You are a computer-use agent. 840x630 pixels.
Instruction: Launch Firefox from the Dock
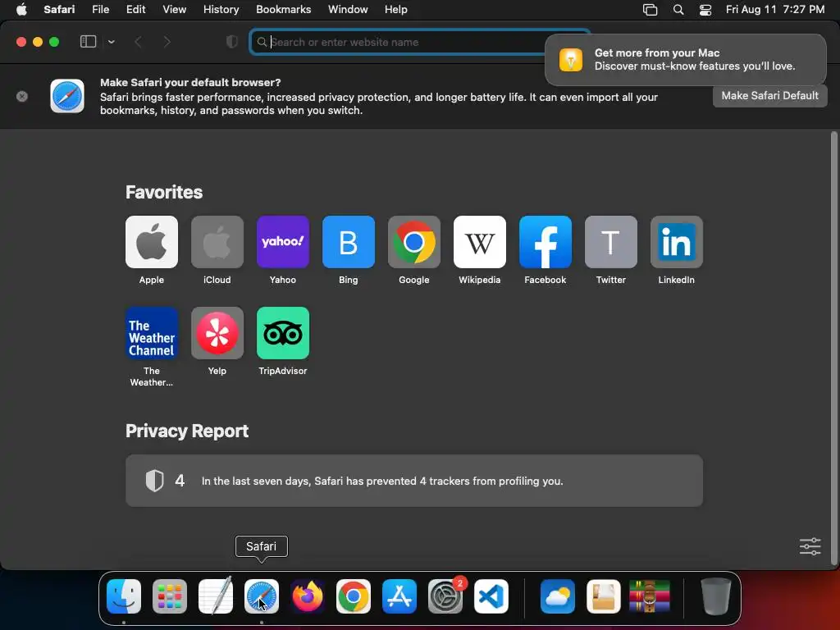pyautogui.click(x=308, y=596)
